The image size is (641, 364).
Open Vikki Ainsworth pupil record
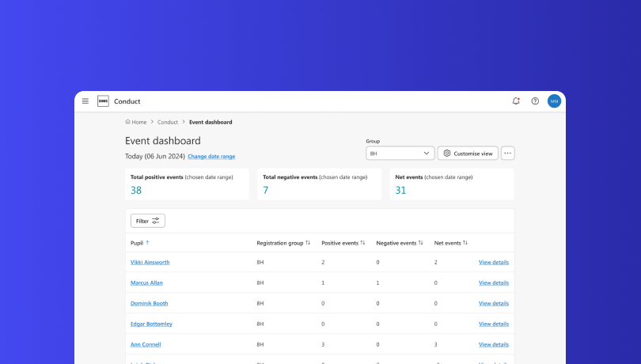[x=150, y=262]
